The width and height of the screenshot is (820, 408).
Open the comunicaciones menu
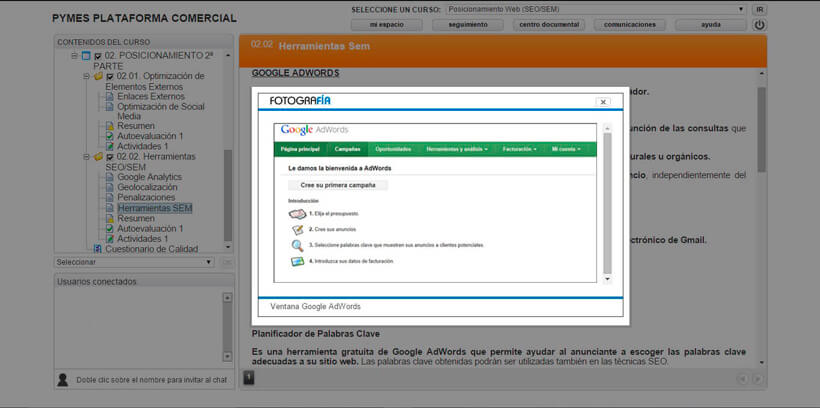630,25
